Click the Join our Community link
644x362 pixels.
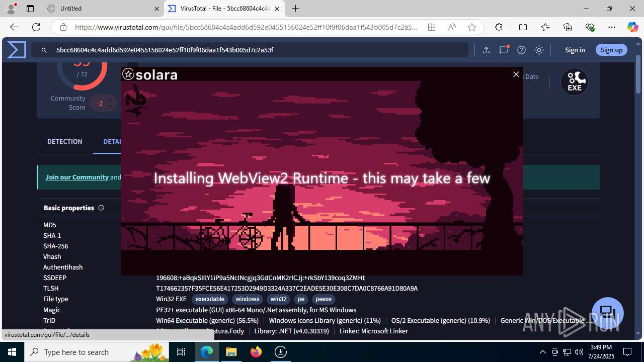click(77, 177)
